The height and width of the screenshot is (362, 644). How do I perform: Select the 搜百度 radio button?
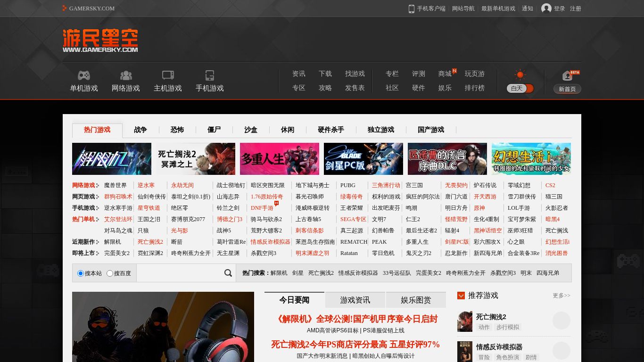(x=110, y=273)
